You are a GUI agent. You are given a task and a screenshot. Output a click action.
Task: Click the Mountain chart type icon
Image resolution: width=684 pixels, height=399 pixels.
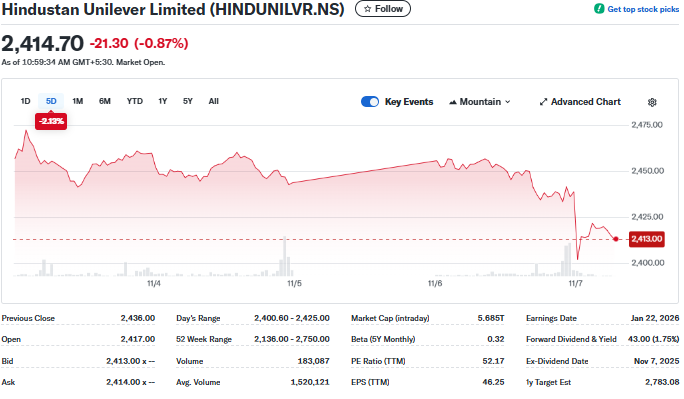453,102
